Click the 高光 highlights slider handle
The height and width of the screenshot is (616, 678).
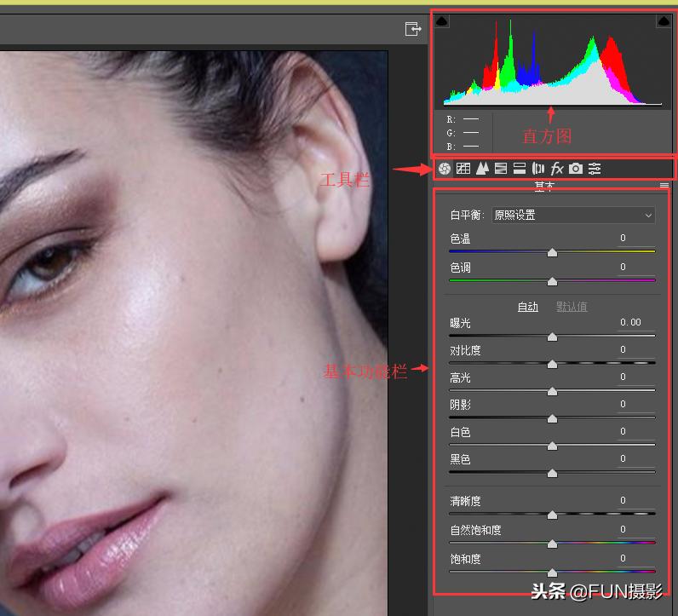(552, 391)
